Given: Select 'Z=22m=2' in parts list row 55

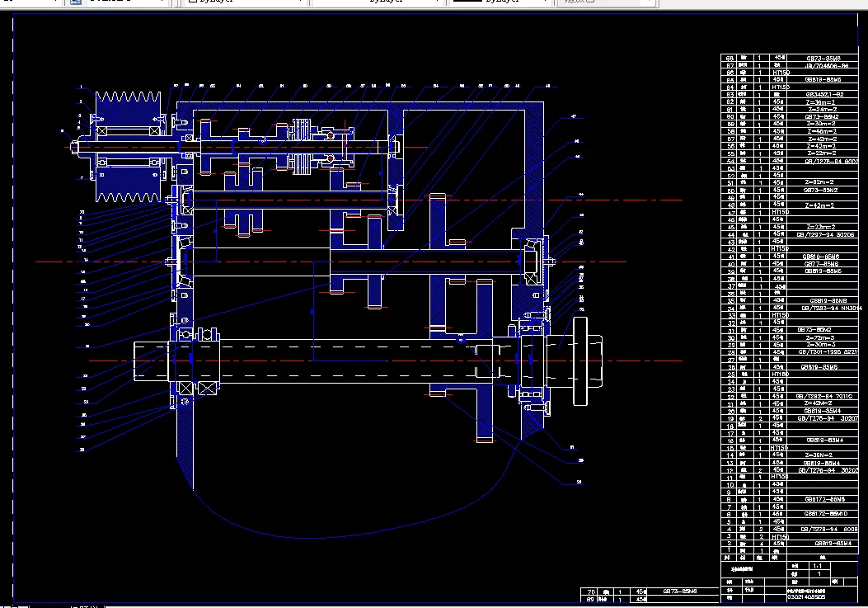Looking at the screenshot, I should pyautogui.click(x=822, y=153).
